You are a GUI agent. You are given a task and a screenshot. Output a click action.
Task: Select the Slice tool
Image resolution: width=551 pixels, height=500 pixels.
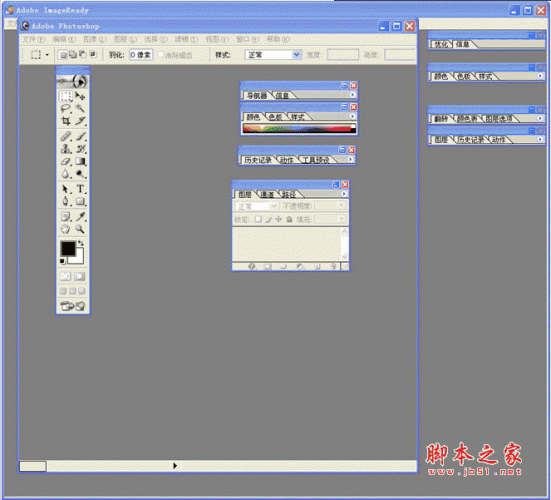click(80, 121)
